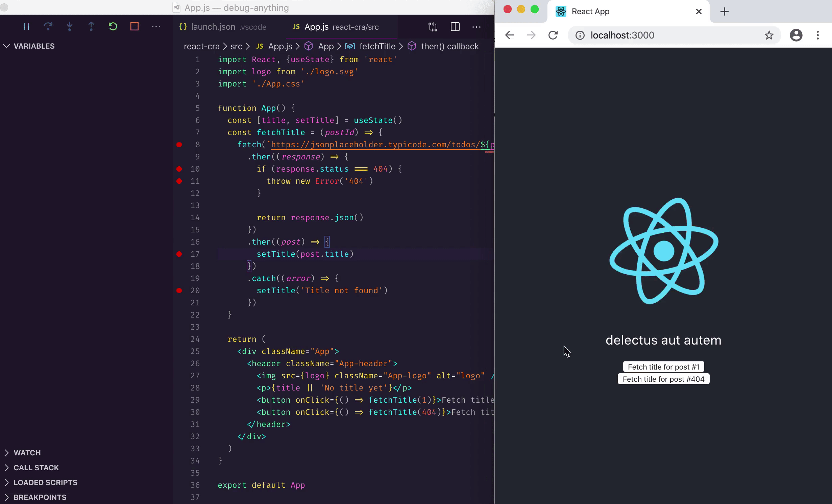Viewport: 832px width, 504px height.
Task: Reload the localhost:3000 browser page
Action: (x=553, y=35)
